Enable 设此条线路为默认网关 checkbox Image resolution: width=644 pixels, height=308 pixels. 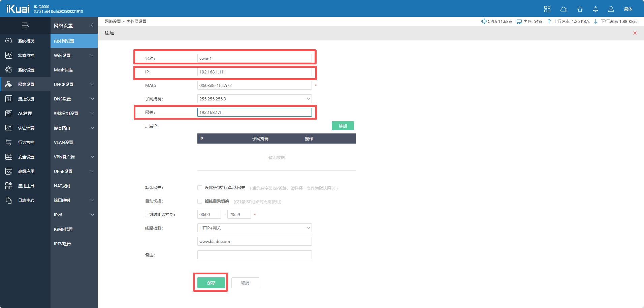(200, 188)
